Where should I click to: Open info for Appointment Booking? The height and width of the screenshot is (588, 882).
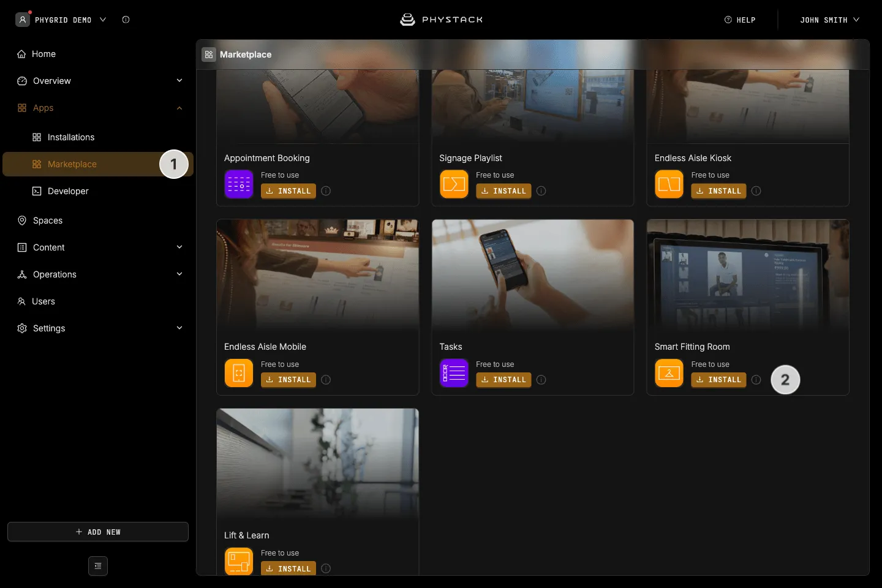click(x=326, y=191)
